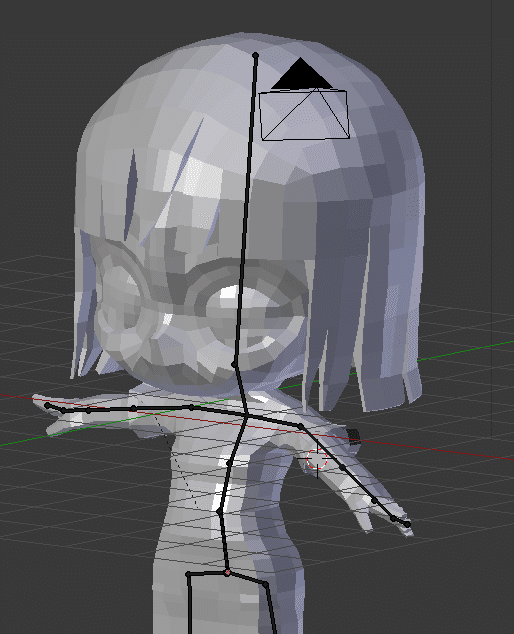Screen dimensions: 514x634
Task: Select the camera wireframe object above the head
Action: (304, 115)
